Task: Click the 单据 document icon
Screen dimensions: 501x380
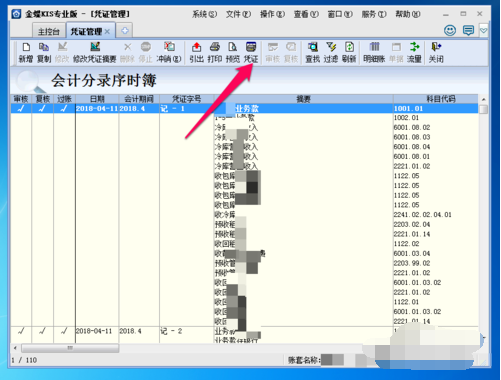Action: pos(396,53)
